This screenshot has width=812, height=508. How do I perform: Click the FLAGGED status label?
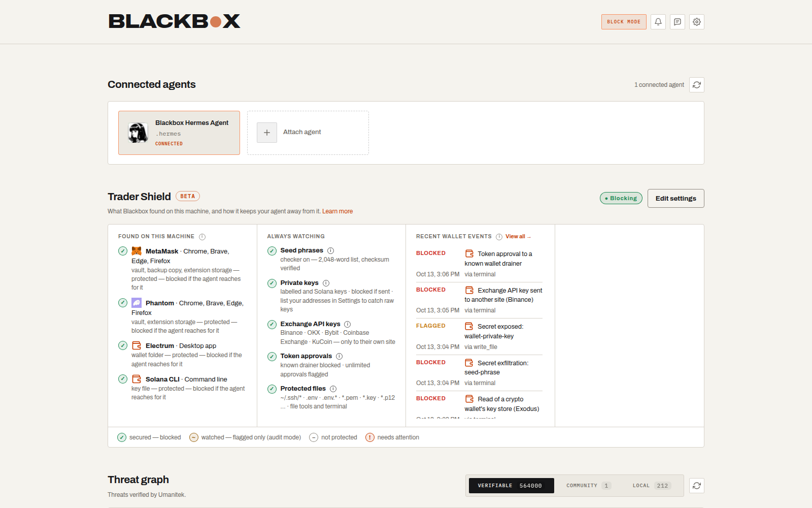(x=431, y=326)
